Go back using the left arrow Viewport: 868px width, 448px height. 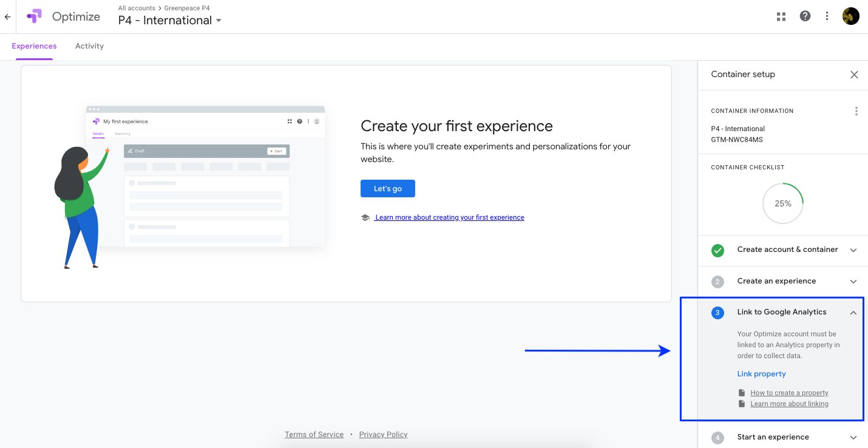(7, 17)
